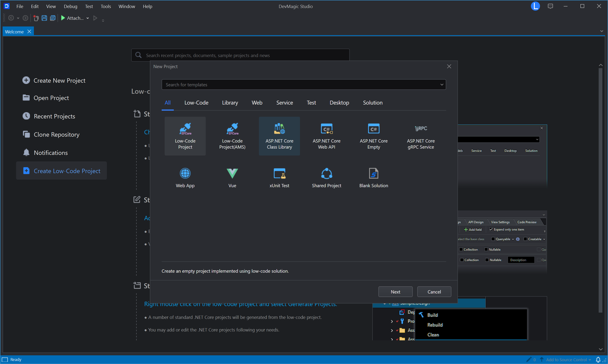Viewport: 608px width, 364px height.
Task: Focus the recent projects search field
Action: click(x=240, y=55)
